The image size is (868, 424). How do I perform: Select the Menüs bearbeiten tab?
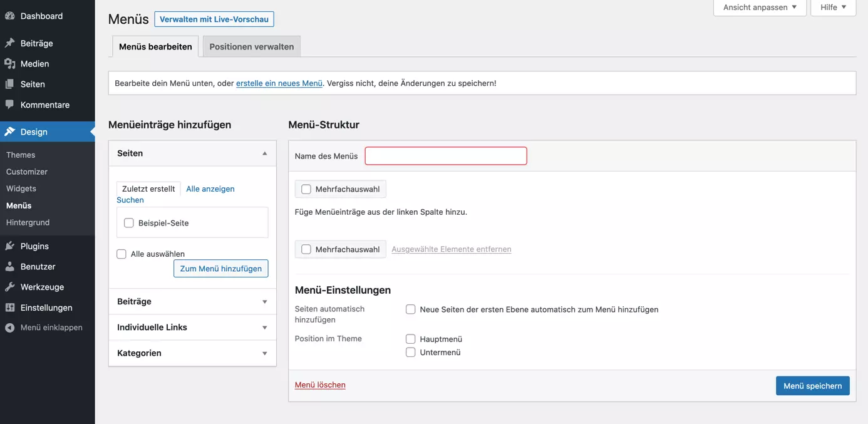point(155,46)
